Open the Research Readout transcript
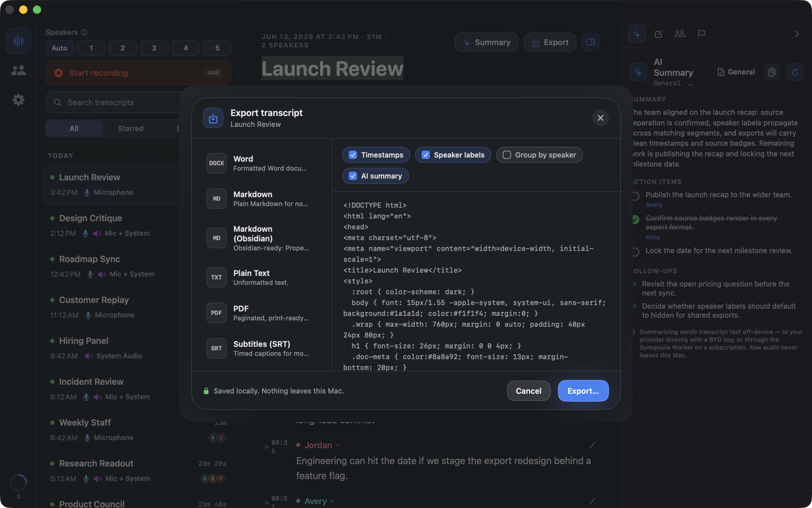This screenshot has height=508, width=812. click(138, 471)
